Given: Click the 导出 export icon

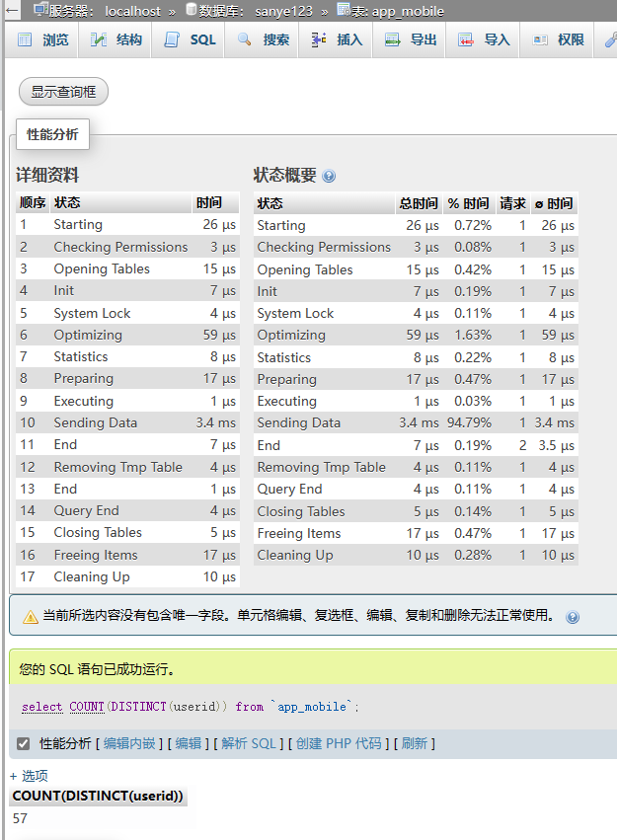Looking at the screenshot, I should 392,40.
